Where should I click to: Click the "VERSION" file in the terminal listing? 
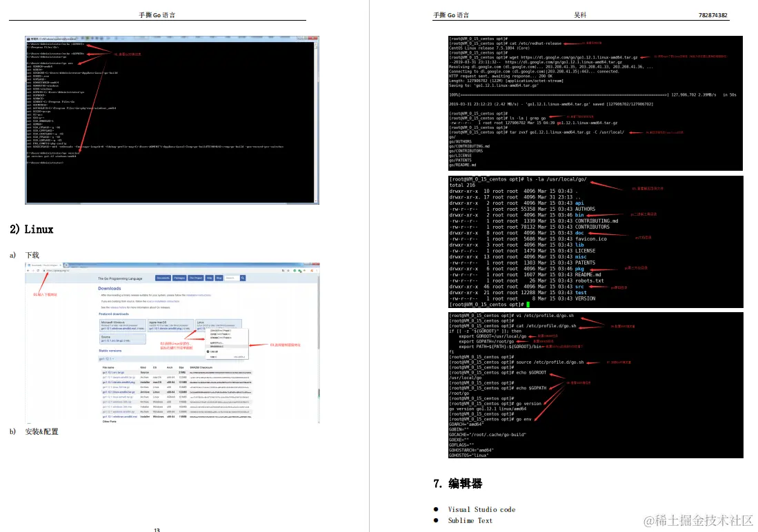pos(585,298)
